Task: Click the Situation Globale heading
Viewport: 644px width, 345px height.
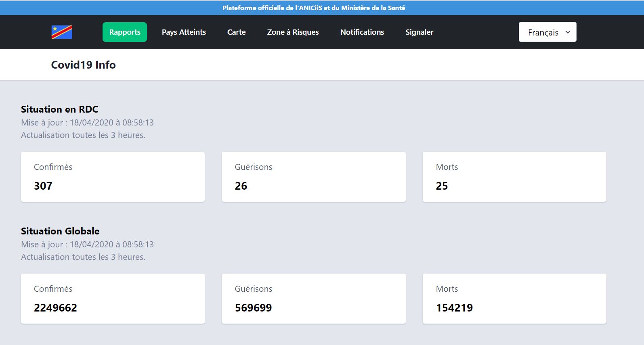Action: (60, 231)
